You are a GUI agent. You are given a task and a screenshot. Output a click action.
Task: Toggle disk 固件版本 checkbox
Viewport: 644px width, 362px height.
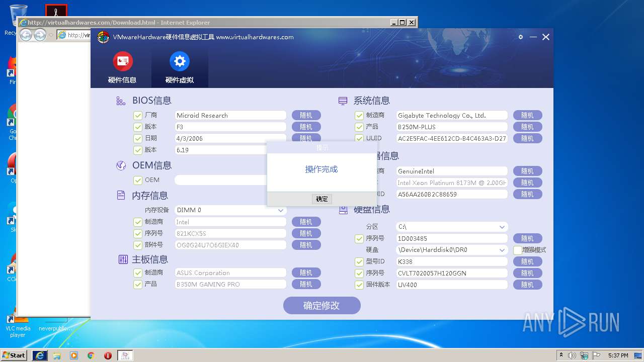359,285
